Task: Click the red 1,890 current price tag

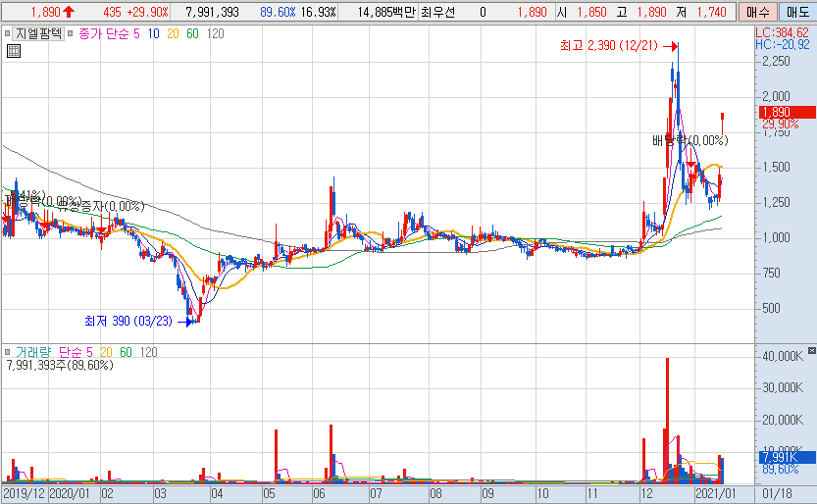Action: coord(787,112)
